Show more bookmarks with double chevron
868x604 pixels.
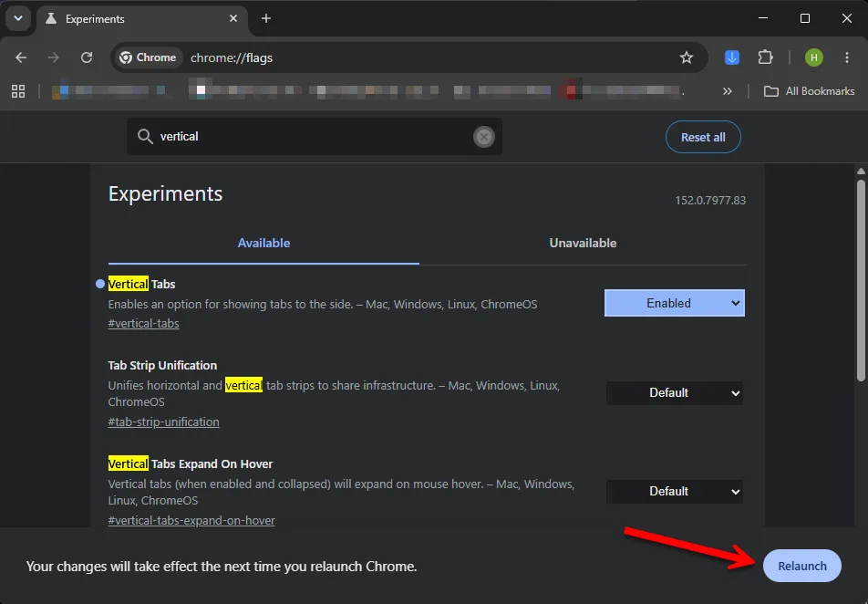tap(728, 91)
